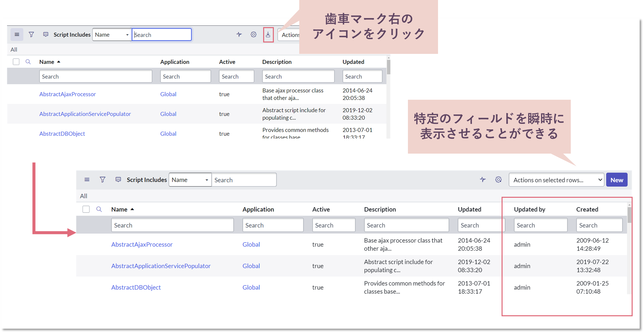644x333 pixels.
Task: Open the list personalization gear icon
Action: pos(253,34)
